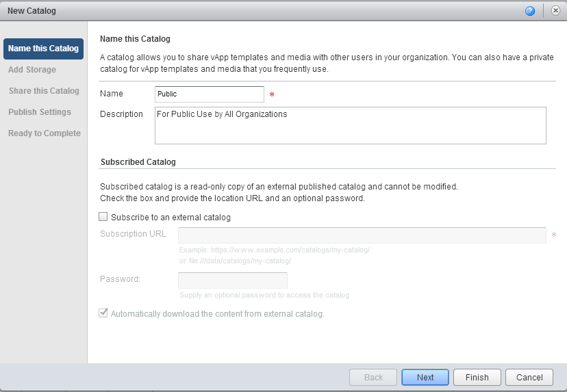The image size is (567, 392).
Task: Click the Subscribed Catalog section heading
Action: pyautogui.click(x=138, y=162)
